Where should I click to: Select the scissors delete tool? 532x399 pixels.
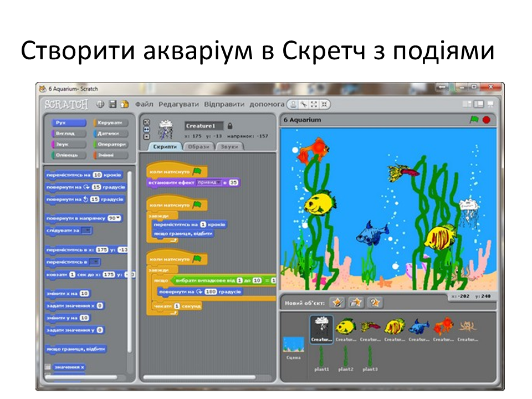(x=304, y=105)
